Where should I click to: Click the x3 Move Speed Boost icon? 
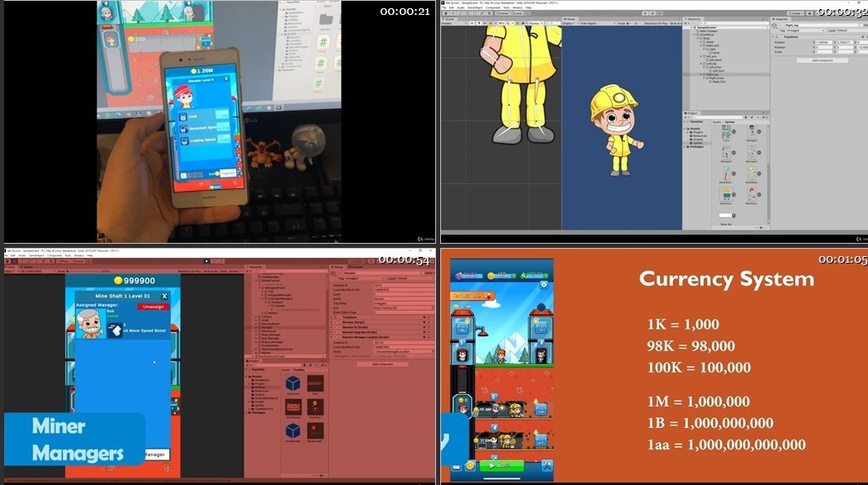pos(115,330)
